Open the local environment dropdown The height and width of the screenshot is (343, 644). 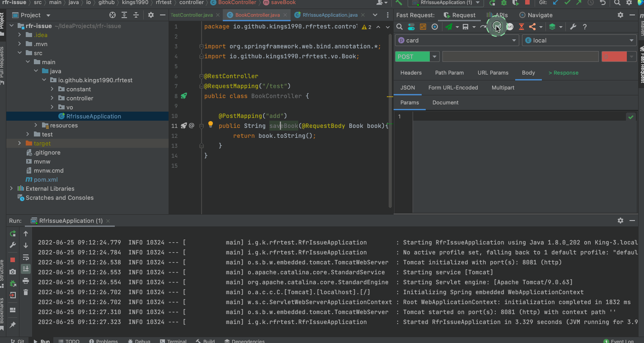click(579, 41)
